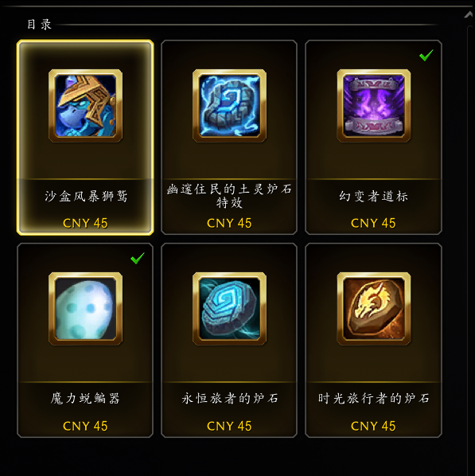
Task: Click CNY 45 price under 幽邃住民的土灵炉石特效
Action: coord(229,223)
